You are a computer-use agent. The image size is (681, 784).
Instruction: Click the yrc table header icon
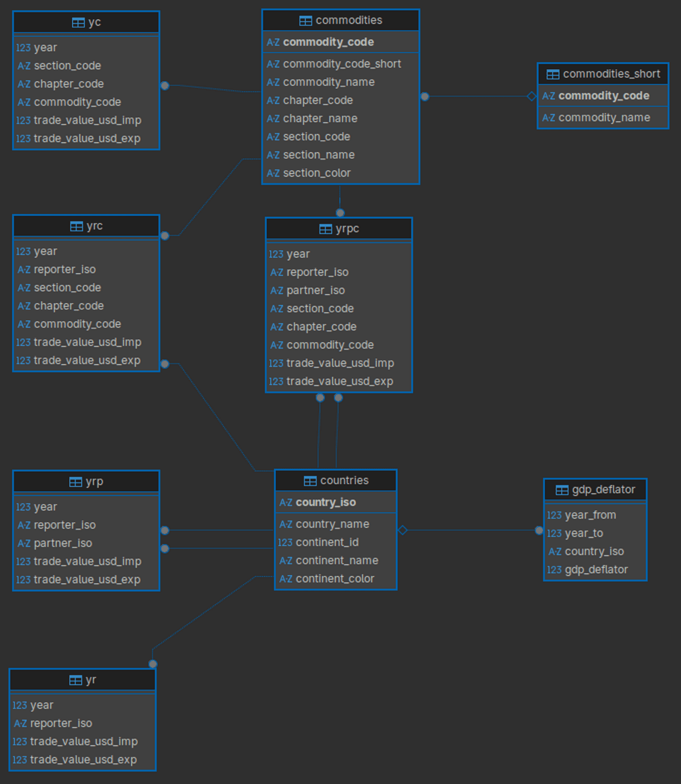coord(77,227)
